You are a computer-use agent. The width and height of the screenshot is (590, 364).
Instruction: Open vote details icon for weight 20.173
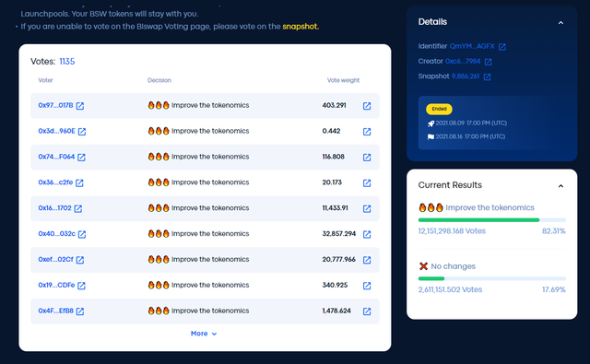click(x=367, y=182)
